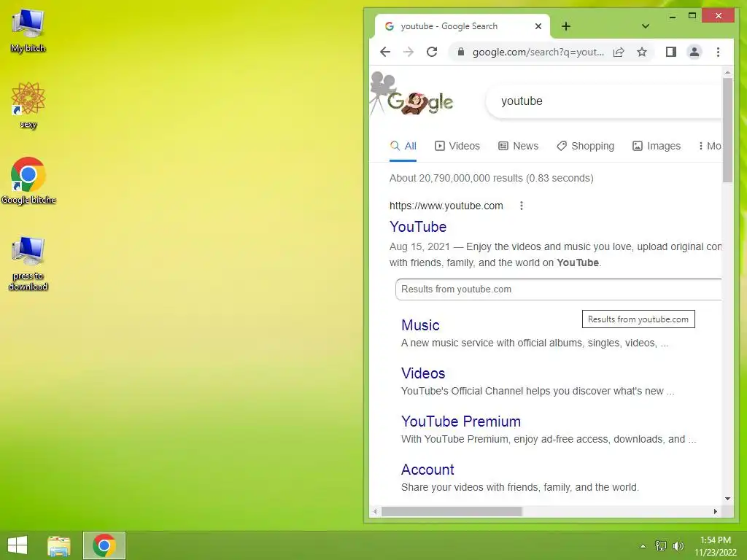Reload the Google search page
The height and width of the screenshot is (560, 747).
432,52
